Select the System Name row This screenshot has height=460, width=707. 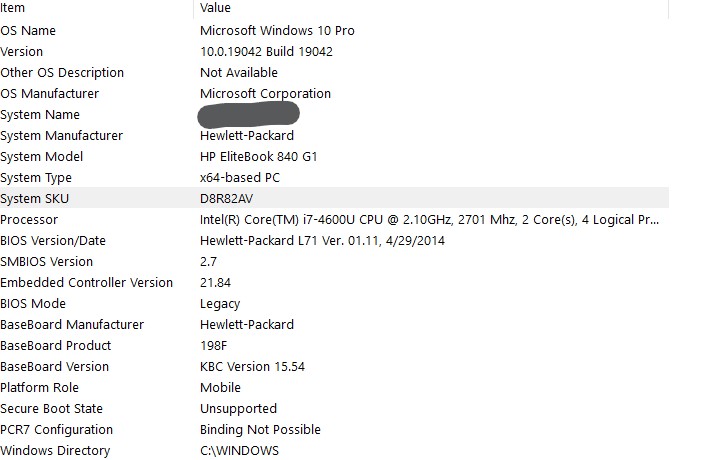coord(334,115)
